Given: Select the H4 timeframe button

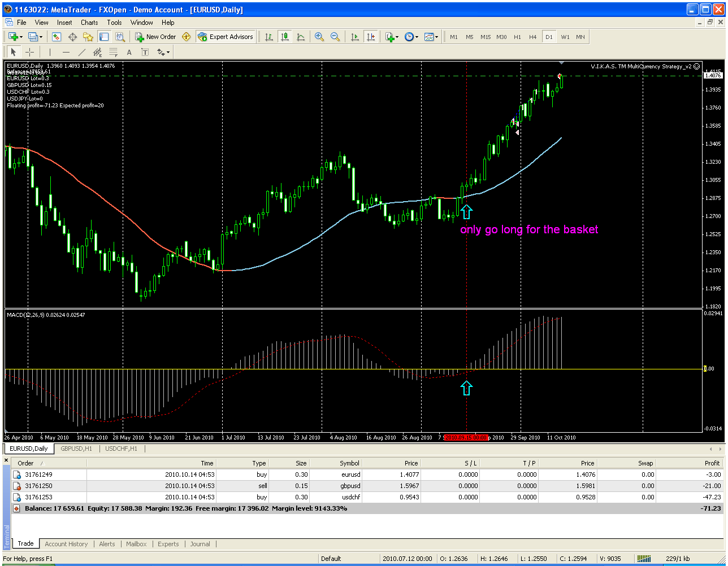Looking at the screenshot, I should 533,37.
